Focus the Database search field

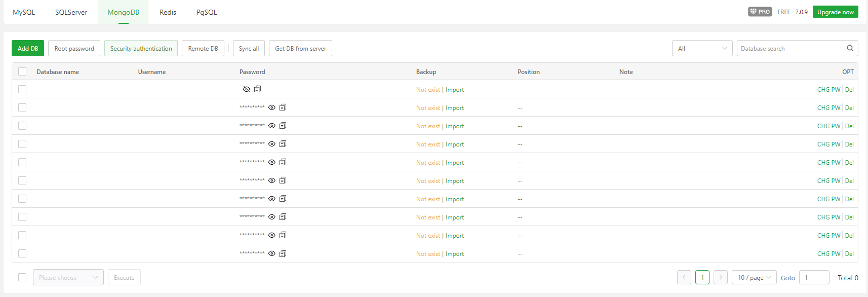coord(790,48)
